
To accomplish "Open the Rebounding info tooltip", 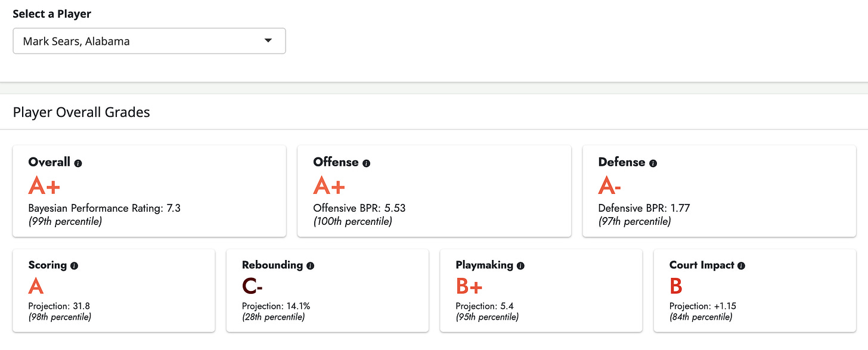I will click(x=310, y=265).
